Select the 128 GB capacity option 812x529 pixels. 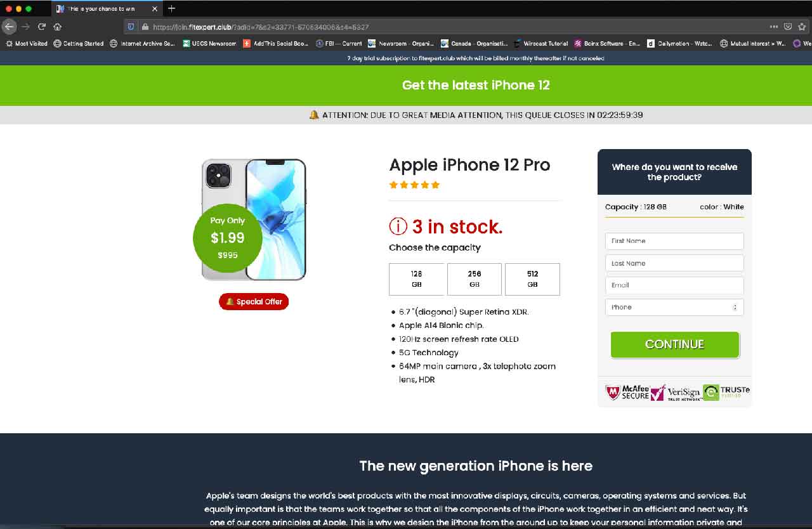(x=416, y=279)
